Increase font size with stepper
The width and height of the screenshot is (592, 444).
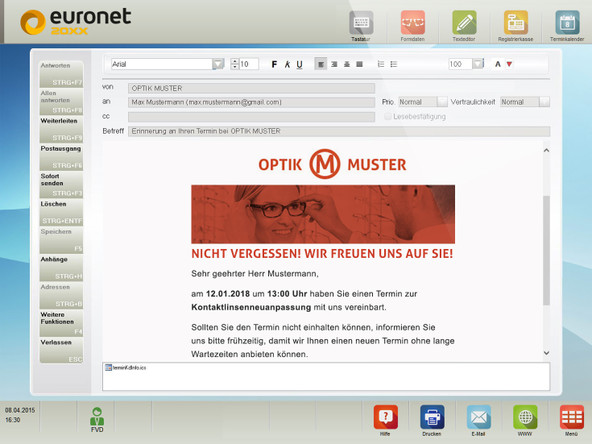(x=234, y=61)
